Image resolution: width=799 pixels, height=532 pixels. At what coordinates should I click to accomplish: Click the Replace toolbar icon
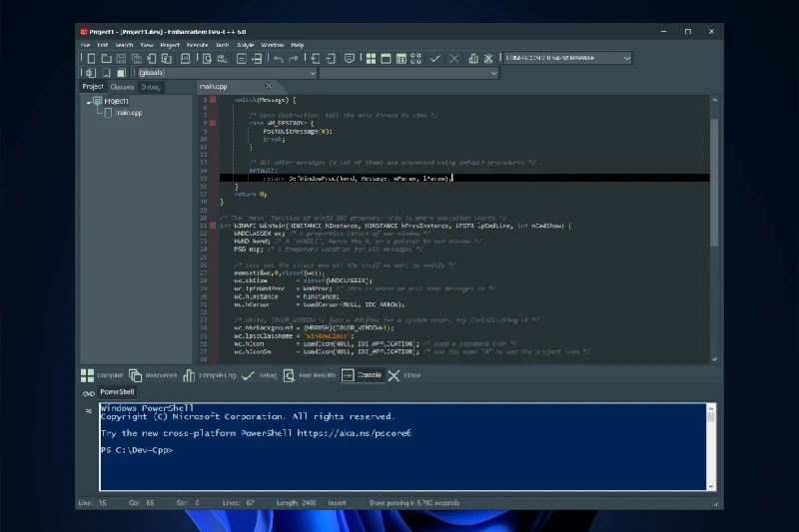pos(222,59)
